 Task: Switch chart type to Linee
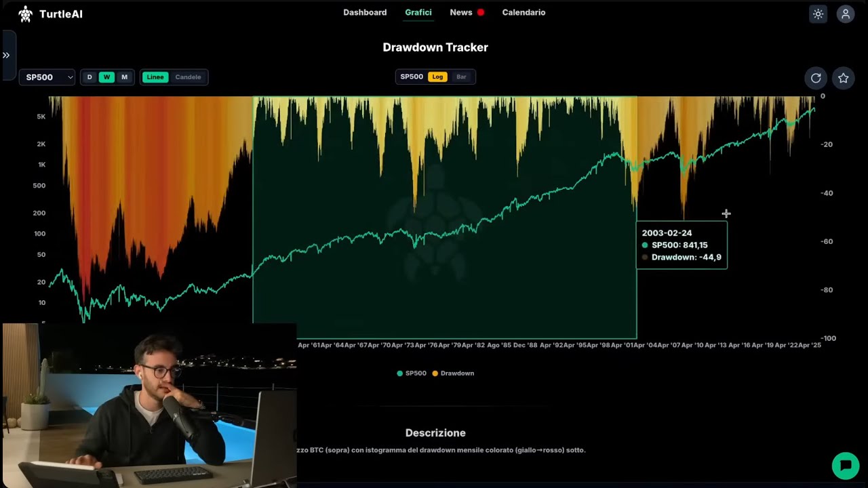pyautogui.click(x=155, y=77)
